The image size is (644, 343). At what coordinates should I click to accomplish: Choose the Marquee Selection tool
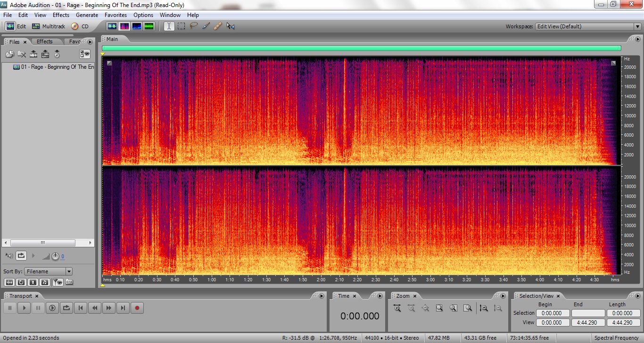coord(181,26)
